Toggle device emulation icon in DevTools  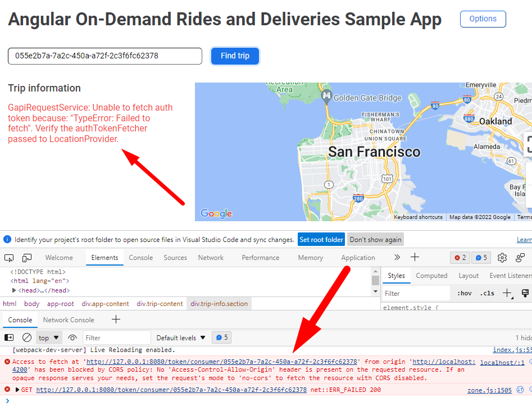pos(27,258)
